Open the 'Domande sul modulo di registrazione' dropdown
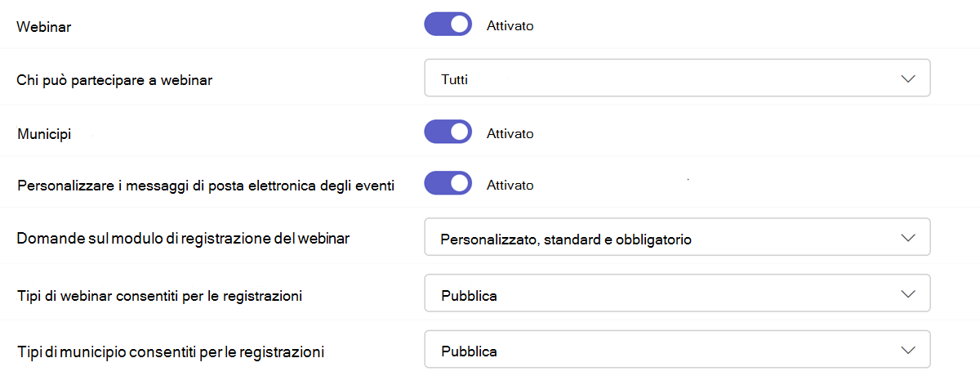The height and width of the screenshot is (376, 980). pyautogui.click(x=677, y=239)
